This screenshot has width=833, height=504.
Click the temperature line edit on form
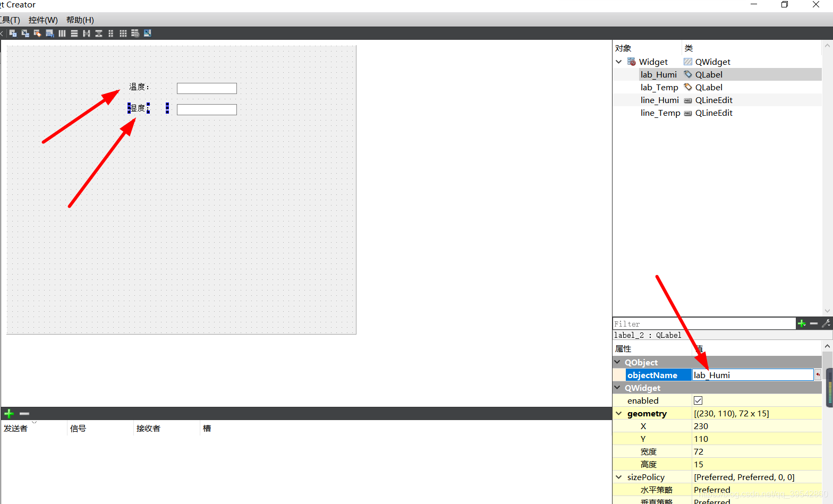point(207,88)
